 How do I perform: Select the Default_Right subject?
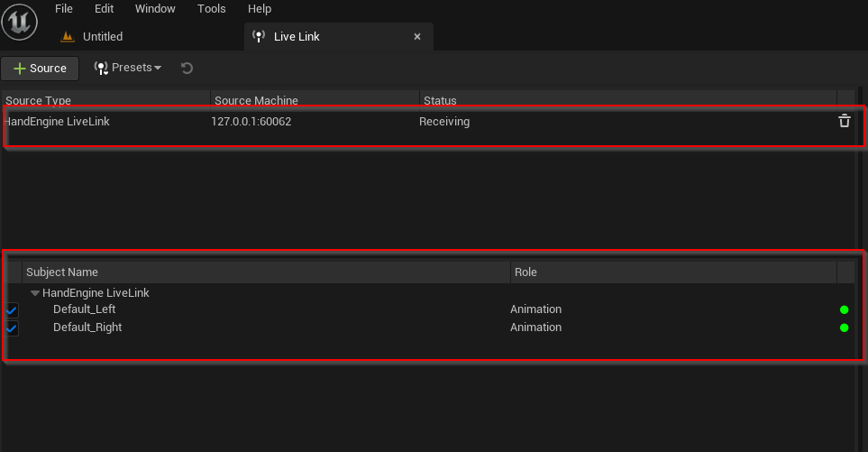tap(87, 327)
